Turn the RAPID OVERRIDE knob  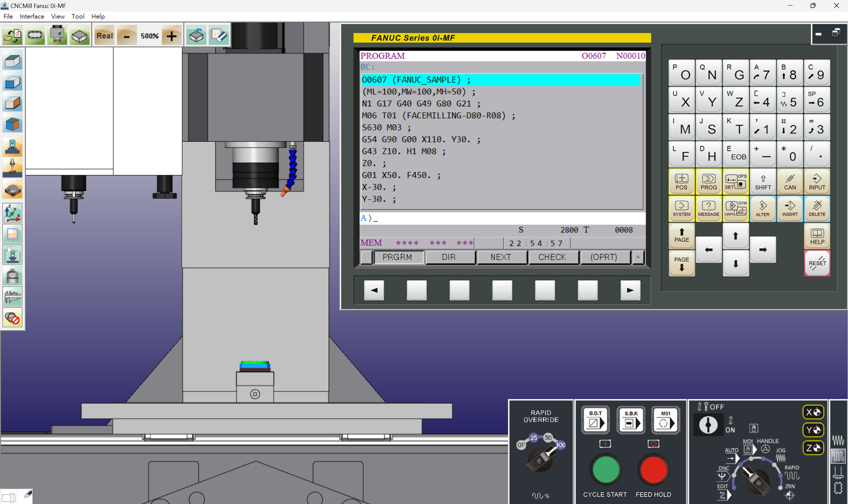541,460
